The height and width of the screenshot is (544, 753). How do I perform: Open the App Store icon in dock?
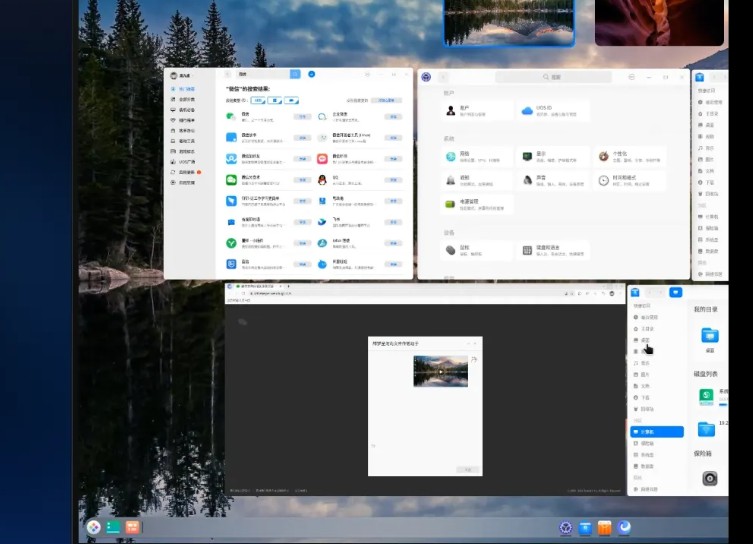585,528
